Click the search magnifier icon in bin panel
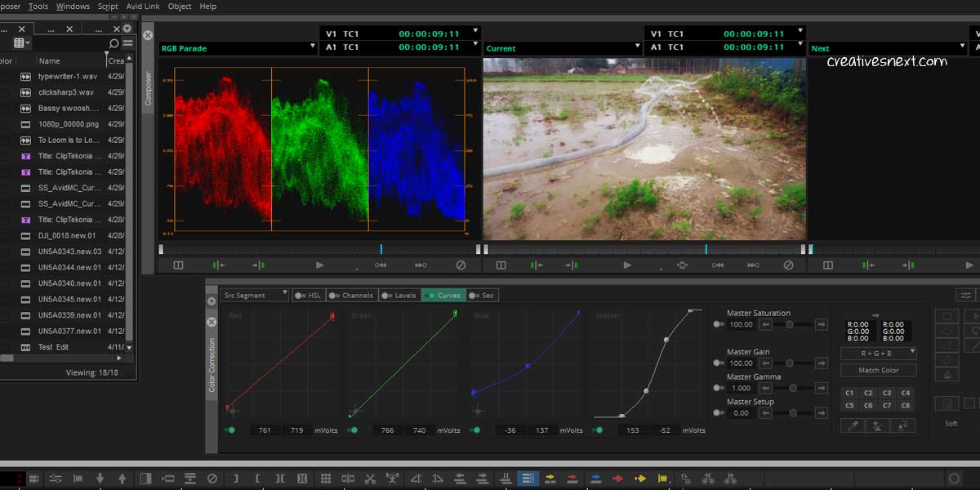 [x=114, y=43]
